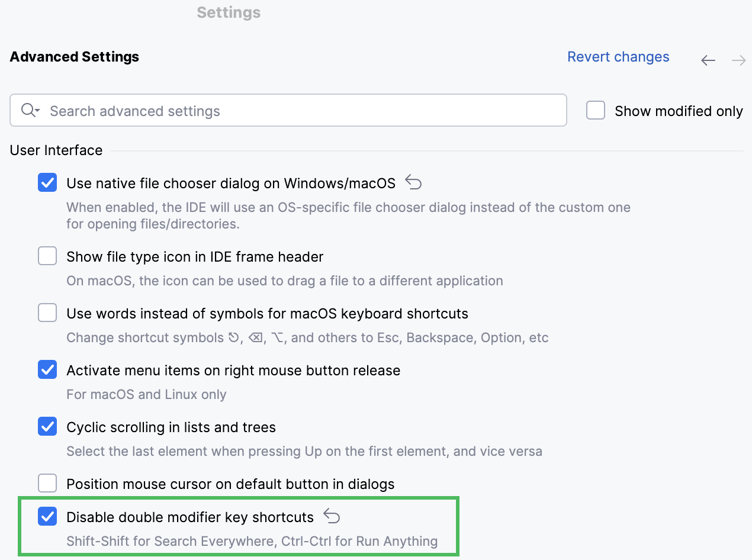Click inside the search advanced settings field
Viewport: 752px width, 560px height.
[x=237, y=110]
